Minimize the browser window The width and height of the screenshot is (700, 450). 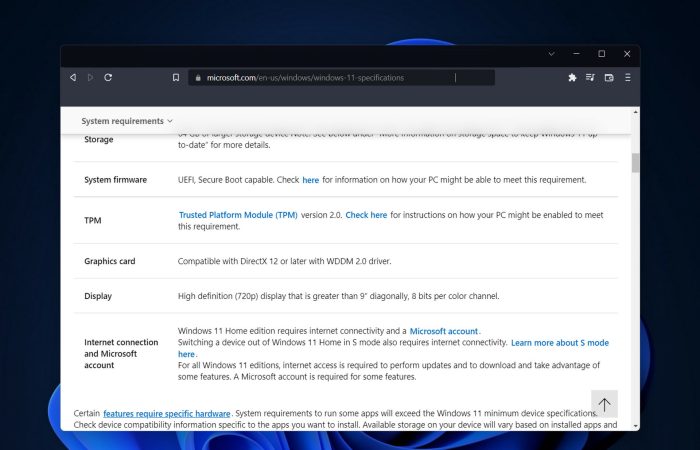point(576,54)
